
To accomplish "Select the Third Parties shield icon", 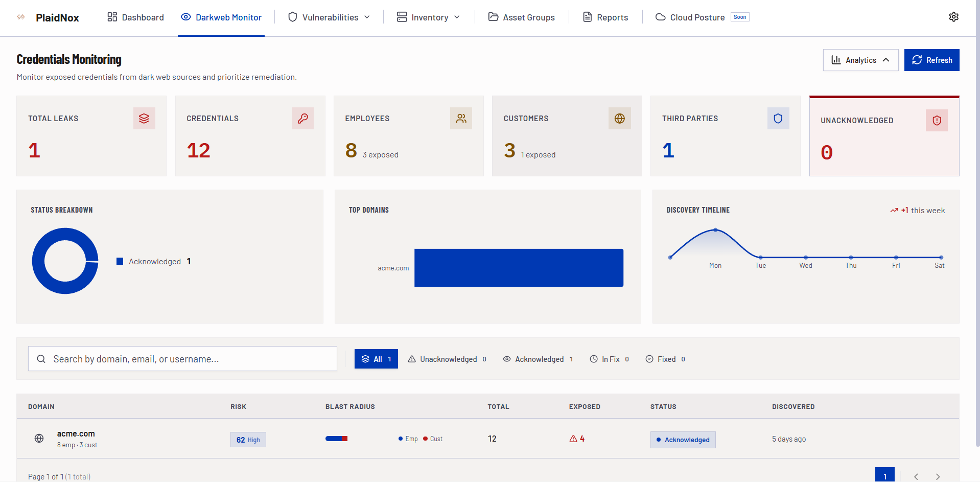I will (x=778, y=118).
